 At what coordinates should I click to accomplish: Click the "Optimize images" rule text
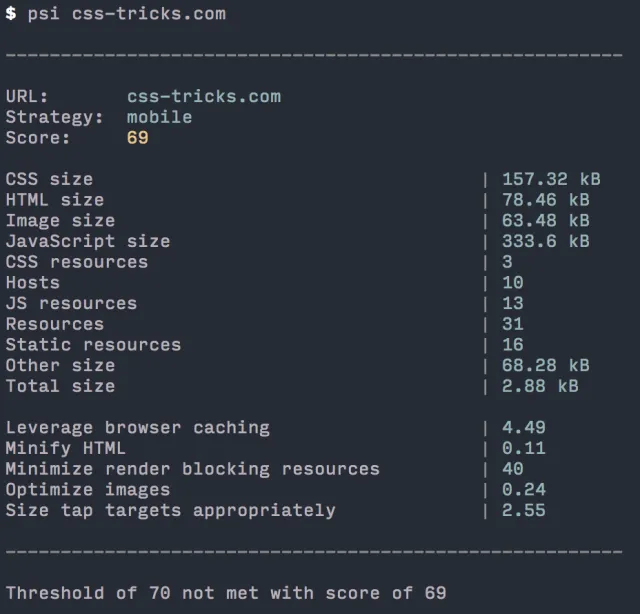(x=88, y=490)
